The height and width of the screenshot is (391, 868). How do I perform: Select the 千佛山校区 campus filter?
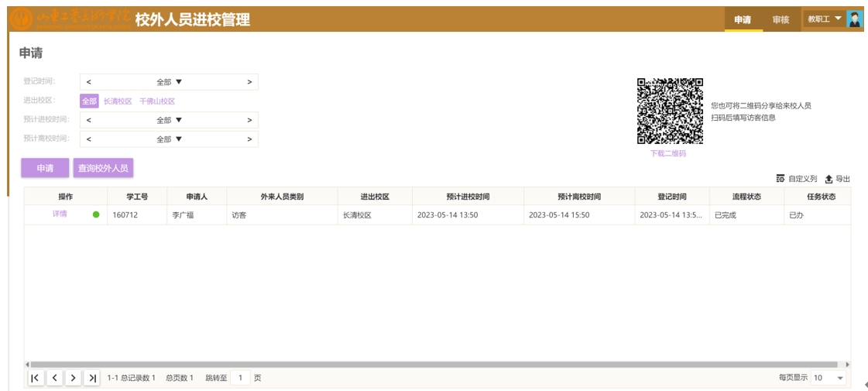click(157, 101)
